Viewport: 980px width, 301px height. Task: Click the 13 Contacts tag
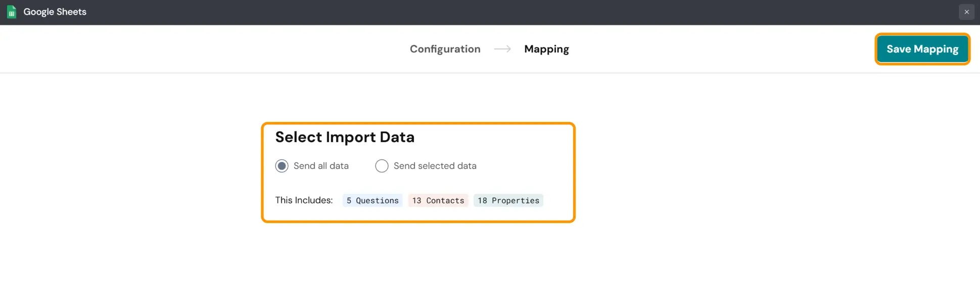(x=438, y=200)
